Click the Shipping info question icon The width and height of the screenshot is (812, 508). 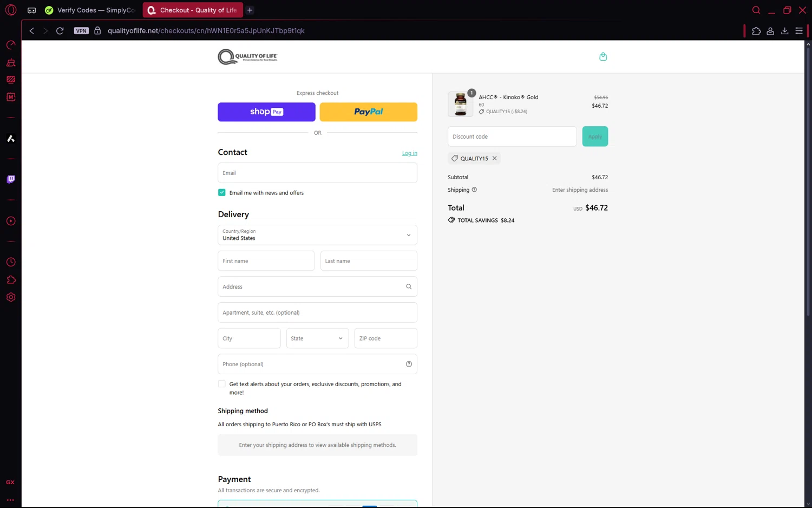pyautogui.click(x=474, y=190)
